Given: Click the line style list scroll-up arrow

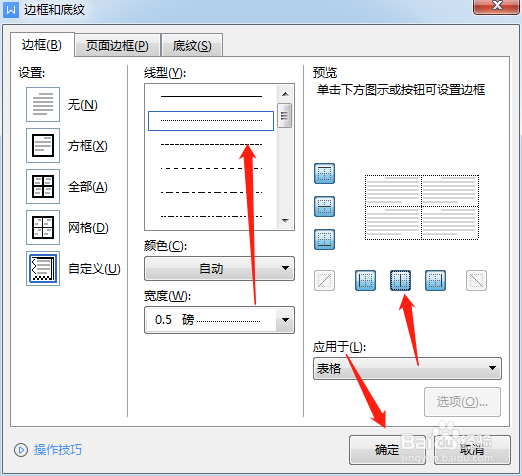Looking at the screenshot, I should pyautogui.click(x=285, y=94).
